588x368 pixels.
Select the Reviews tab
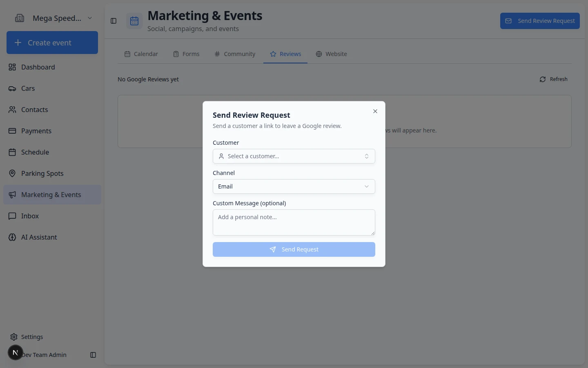(x=285, y=54)
